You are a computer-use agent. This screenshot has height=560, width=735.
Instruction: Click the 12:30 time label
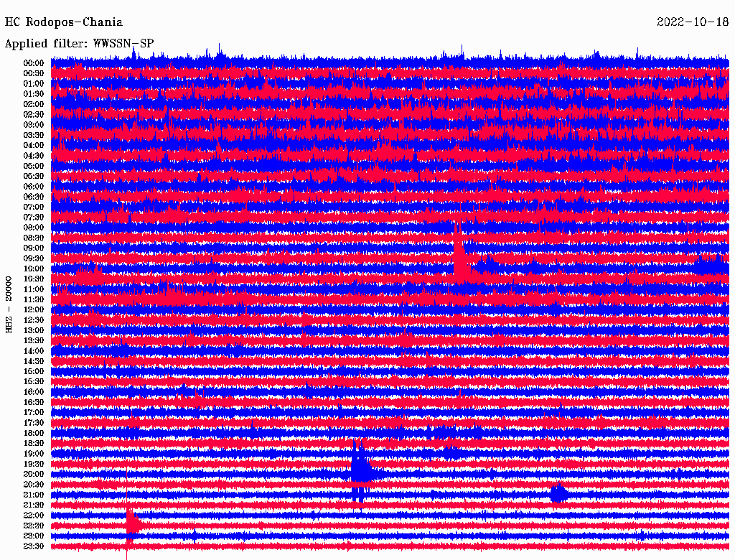34,320
